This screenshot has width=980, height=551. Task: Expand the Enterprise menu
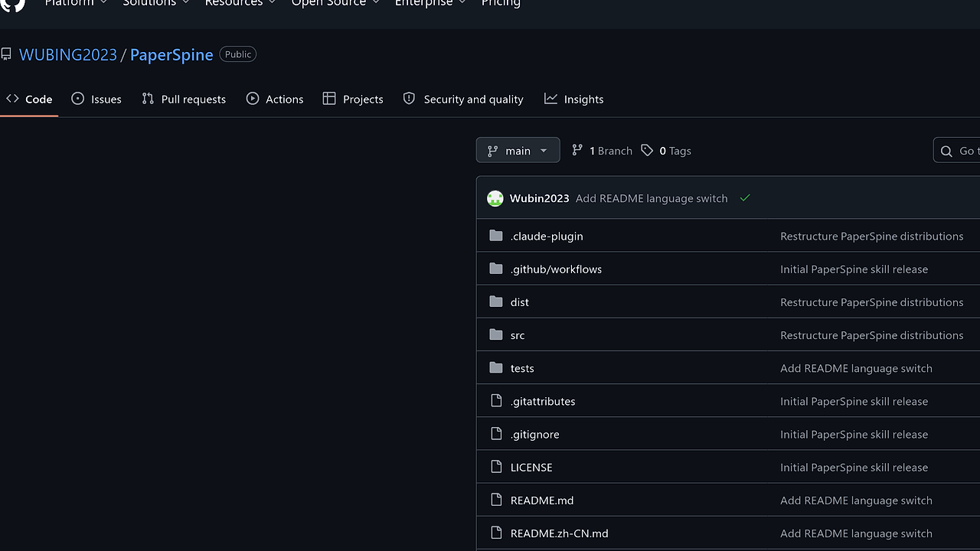point(431,3)
